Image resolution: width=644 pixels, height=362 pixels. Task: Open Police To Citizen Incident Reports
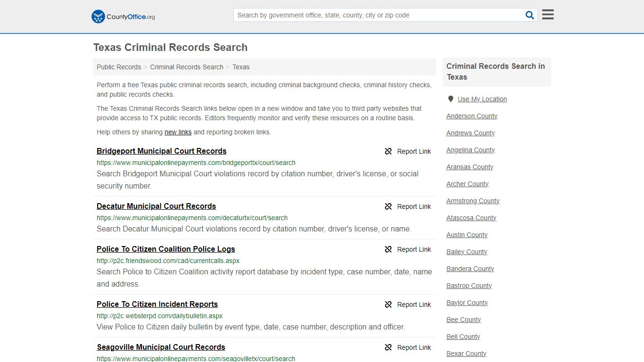[157, 304]
